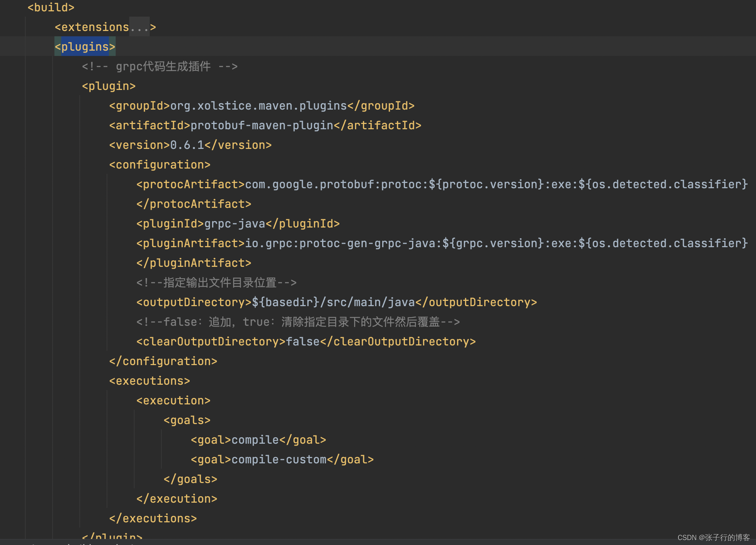Click the protocArtifact com.google.protobuf line
This screenshot has height=545, width=756.
tap(442, 184)
